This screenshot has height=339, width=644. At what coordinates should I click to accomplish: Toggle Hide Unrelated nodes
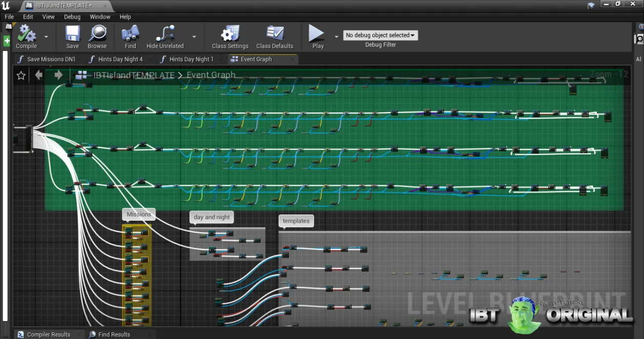165,37
